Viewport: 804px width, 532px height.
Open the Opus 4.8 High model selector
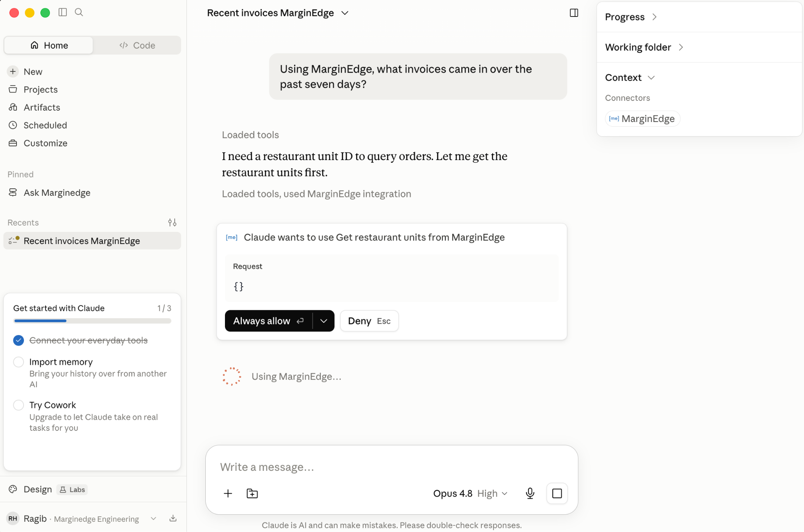[x=470, y=494]
